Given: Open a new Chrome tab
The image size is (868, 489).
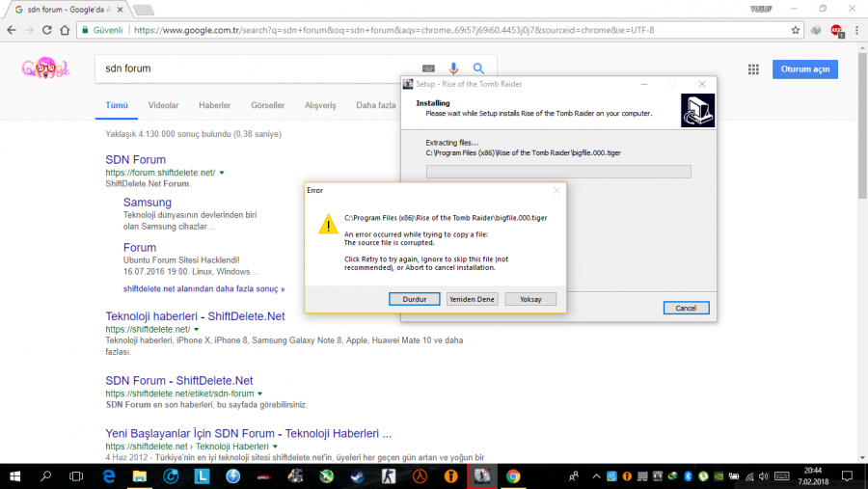Looking at the screenshot, I should 144,10.
